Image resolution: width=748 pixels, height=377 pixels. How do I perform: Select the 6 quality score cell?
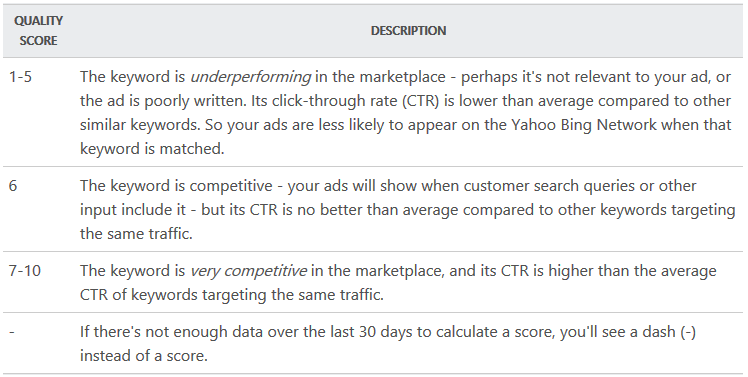coord(13,186)
